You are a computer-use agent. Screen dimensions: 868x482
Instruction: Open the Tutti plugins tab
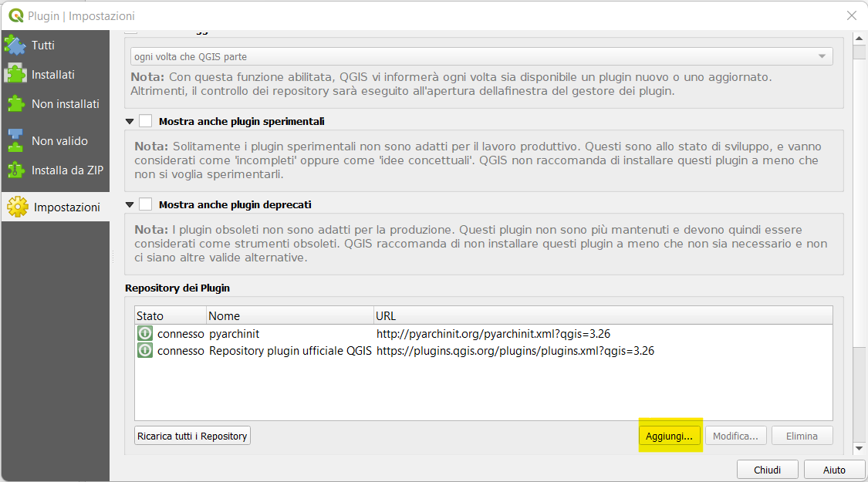pos(56,45)
